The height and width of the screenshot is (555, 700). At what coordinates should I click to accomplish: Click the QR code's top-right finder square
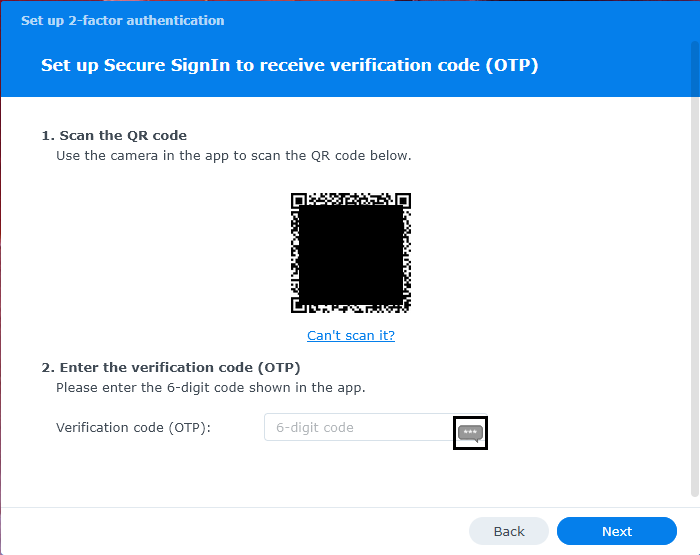click(x=403, y=201)
